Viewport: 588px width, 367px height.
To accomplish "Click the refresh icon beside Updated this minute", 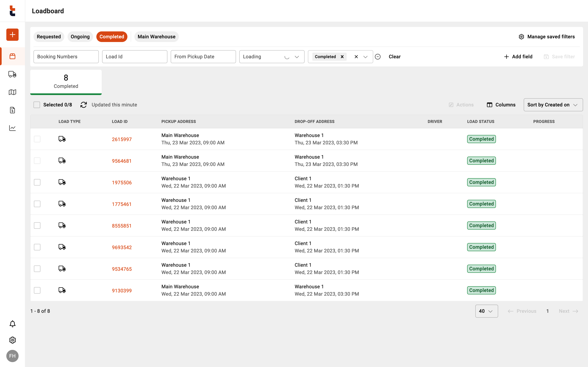I will point(84,105).
